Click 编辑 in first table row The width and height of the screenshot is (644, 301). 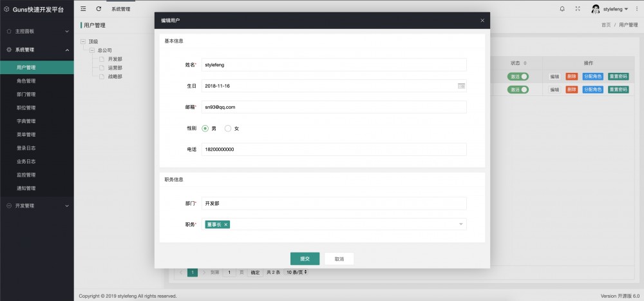tap(554, 77)
